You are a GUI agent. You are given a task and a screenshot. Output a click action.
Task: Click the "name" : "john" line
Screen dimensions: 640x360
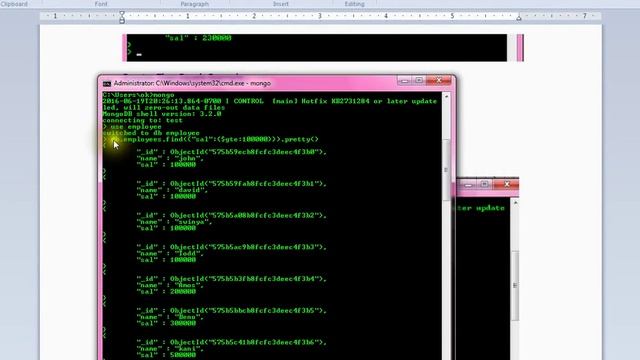pos(170,158)
